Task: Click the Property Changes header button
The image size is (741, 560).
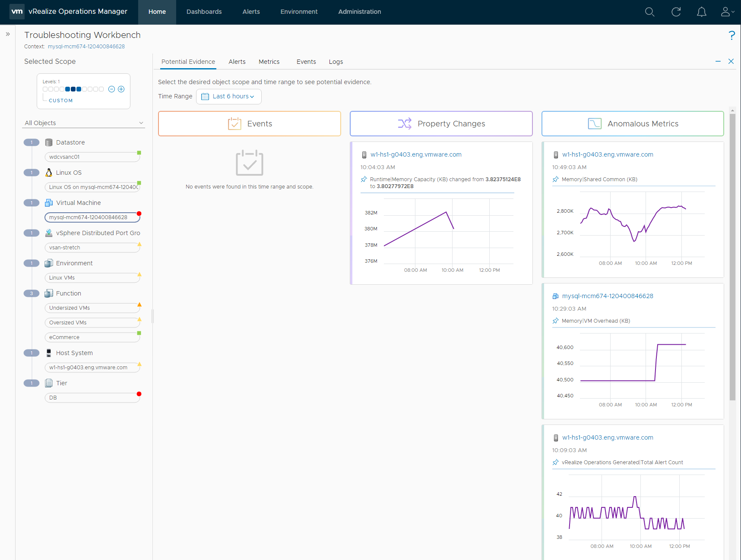Action: (x=441, y=124)
